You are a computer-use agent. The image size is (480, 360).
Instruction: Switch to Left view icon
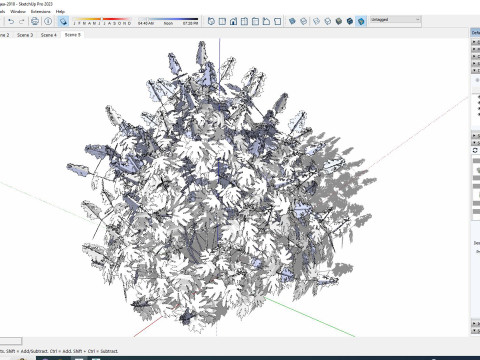point(266,21)
